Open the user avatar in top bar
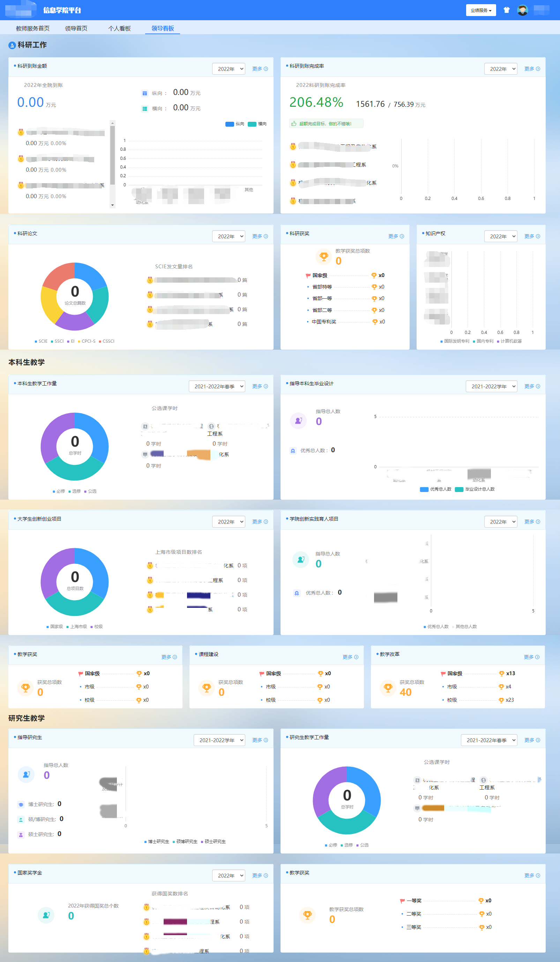The image size is (560, 962). point(522,10)
